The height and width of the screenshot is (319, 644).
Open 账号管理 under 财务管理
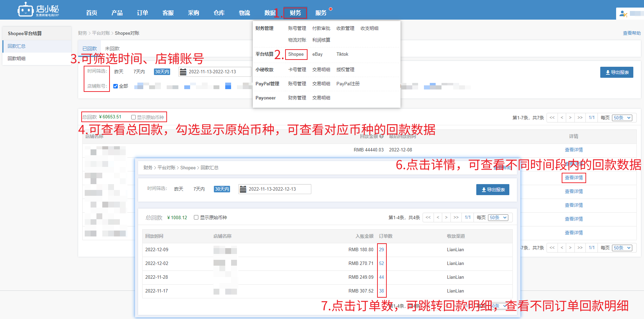point(297,28)
